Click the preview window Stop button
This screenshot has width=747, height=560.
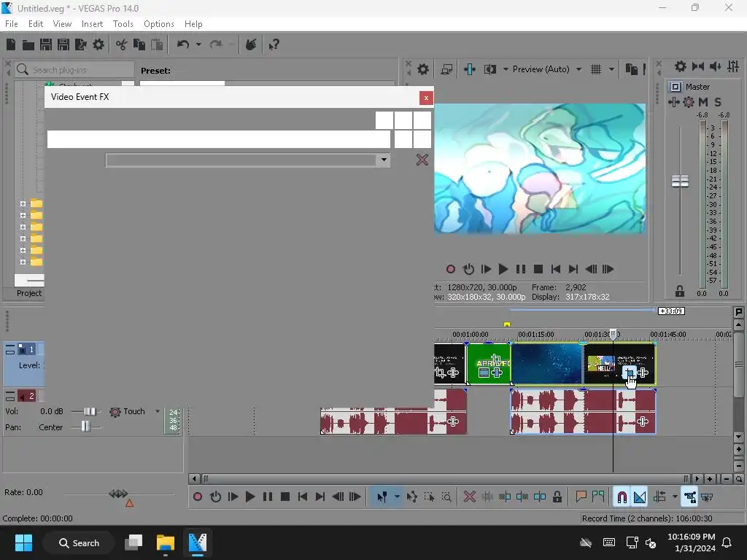(x=538, y=269)
